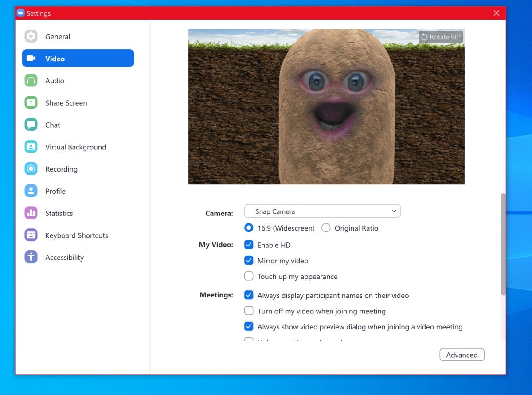Open the Profile person icon

[x=31, y=191]
